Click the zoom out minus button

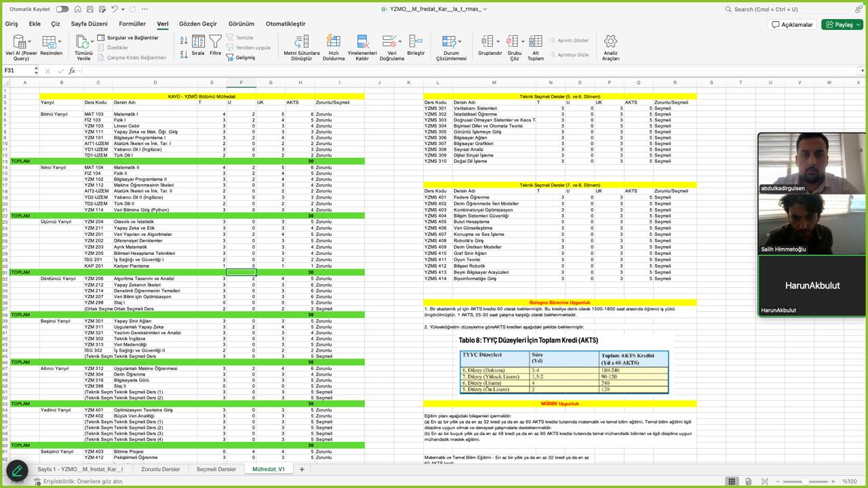click(778, 481)
